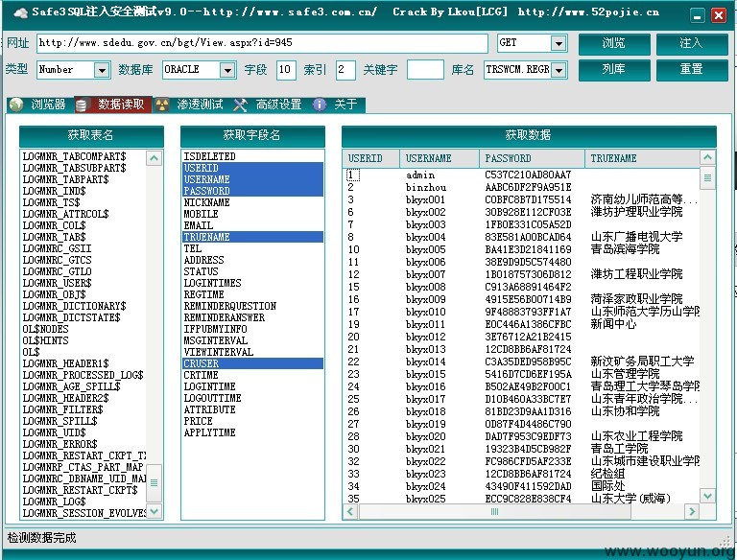Viewport: 737px width, 560px height.
Task: Click the data grid scroll-down arrow
Action: pyautogui.click(x=707, y=495)
